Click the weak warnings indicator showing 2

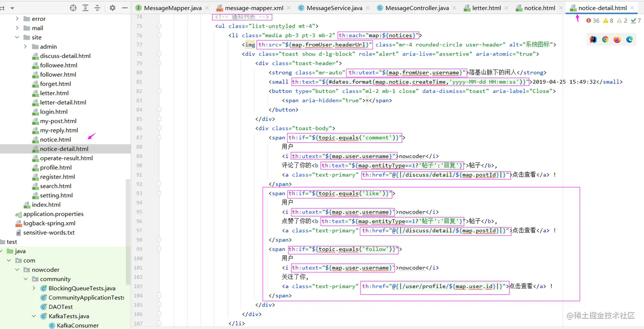(622, 20)
